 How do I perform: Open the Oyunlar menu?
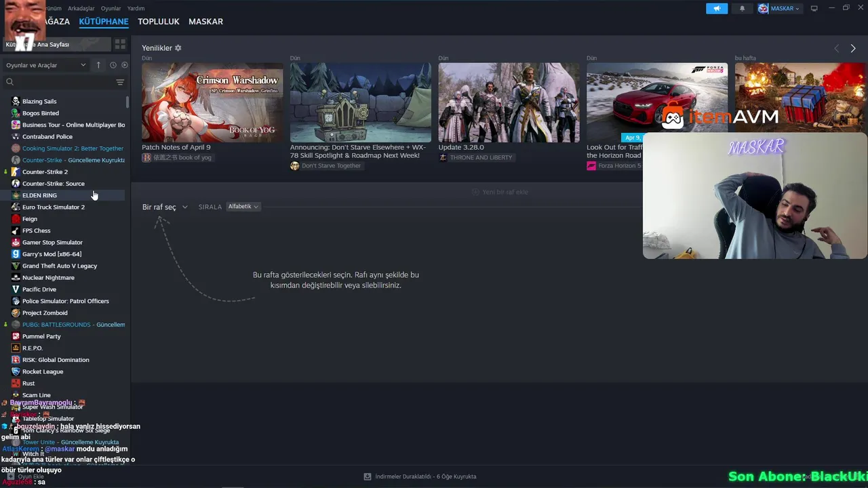[x=111, y=9]
